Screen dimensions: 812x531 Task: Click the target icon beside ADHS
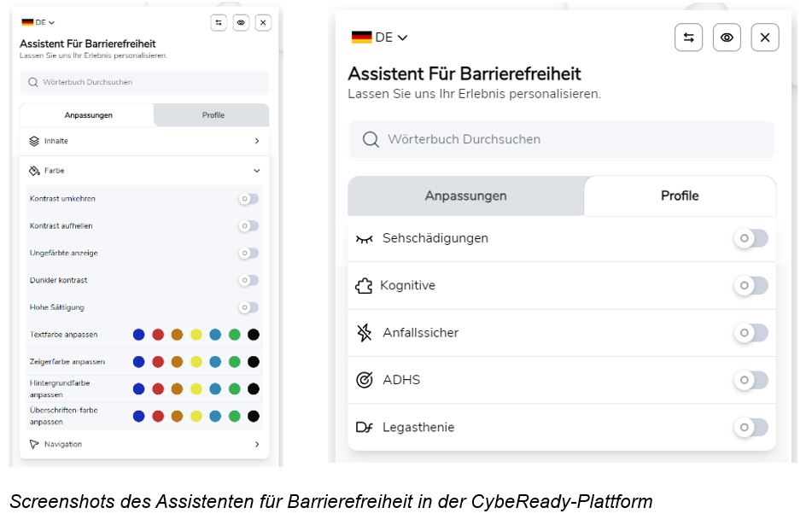pyautogui.click(x=365, y=380)
